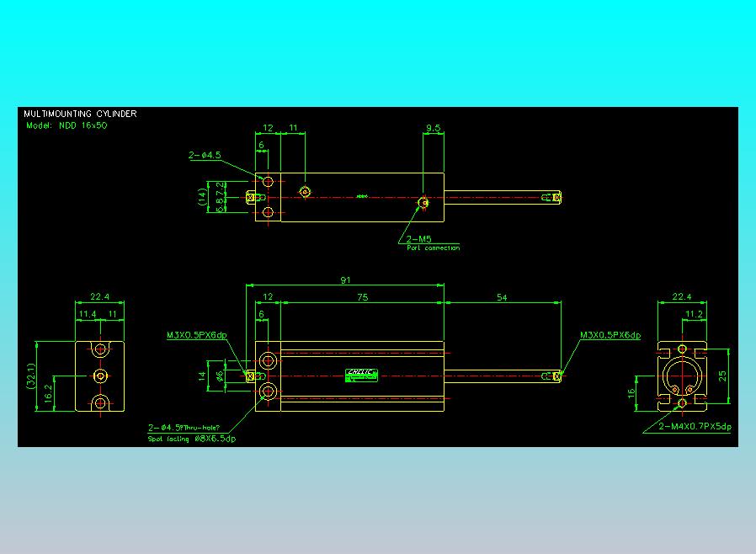
Task: Select the Model: NDD 16x50 label
Action: 67,125
